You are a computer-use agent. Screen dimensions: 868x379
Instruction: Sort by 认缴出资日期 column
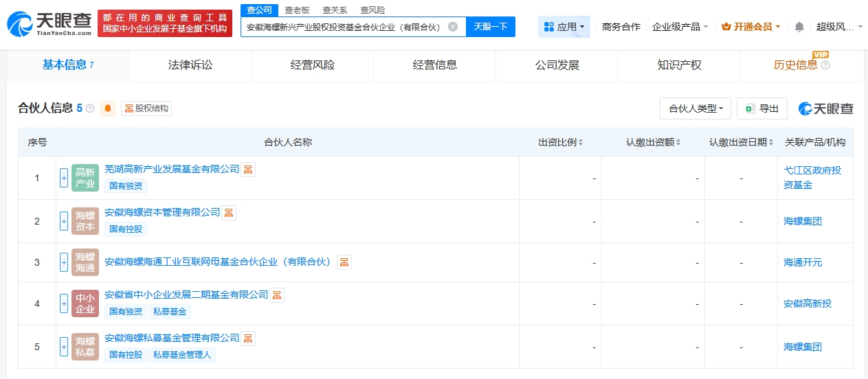[x=742, y=142]
